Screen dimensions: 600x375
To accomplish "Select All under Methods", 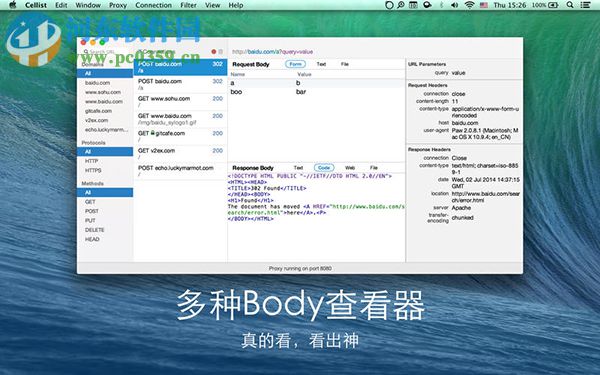I will click(x=105, y=192).
